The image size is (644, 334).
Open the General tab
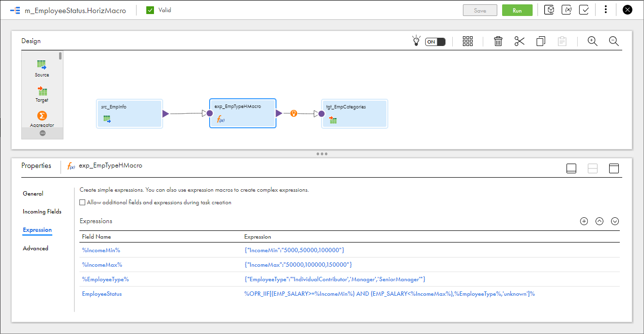[33, 194]
